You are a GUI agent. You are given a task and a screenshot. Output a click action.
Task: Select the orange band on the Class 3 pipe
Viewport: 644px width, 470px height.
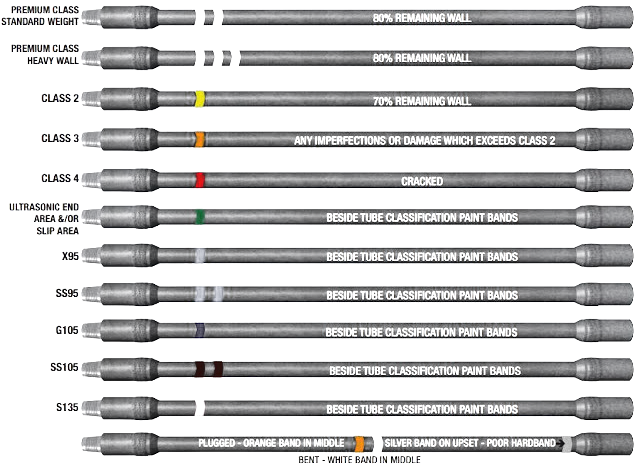201,140
